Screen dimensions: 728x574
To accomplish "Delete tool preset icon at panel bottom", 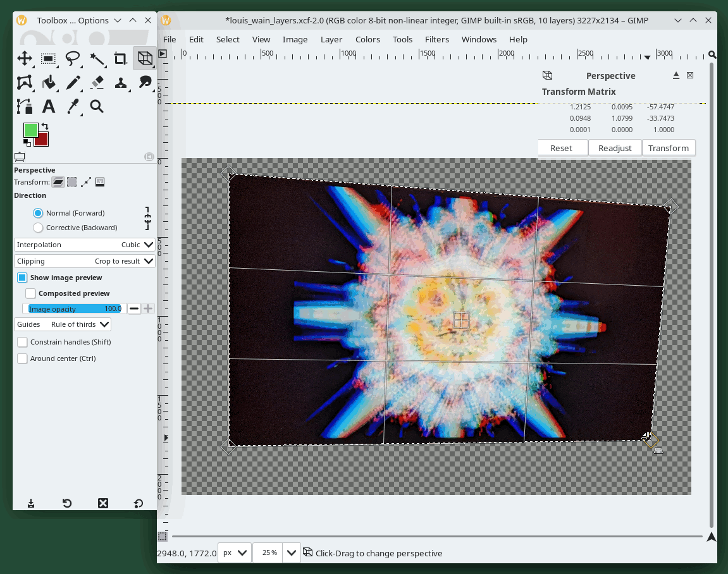I will point(103,503).
